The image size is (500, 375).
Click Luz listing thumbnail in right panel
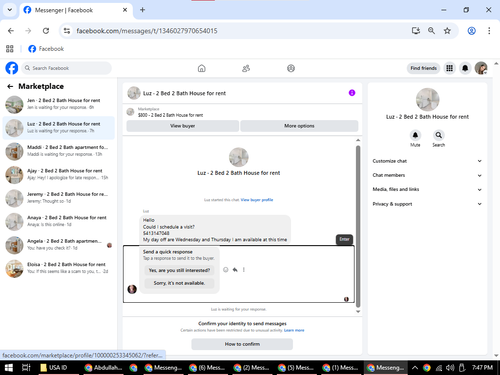pos(427,99)
